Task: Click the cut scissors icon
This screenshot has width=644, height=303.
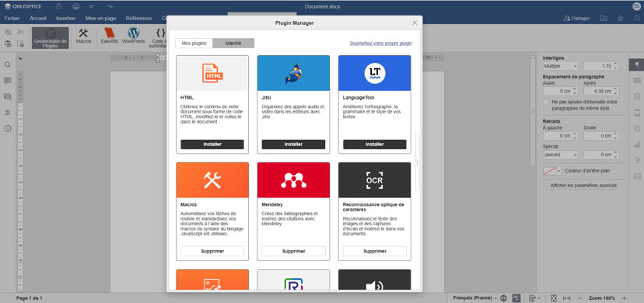Action: 20,32
